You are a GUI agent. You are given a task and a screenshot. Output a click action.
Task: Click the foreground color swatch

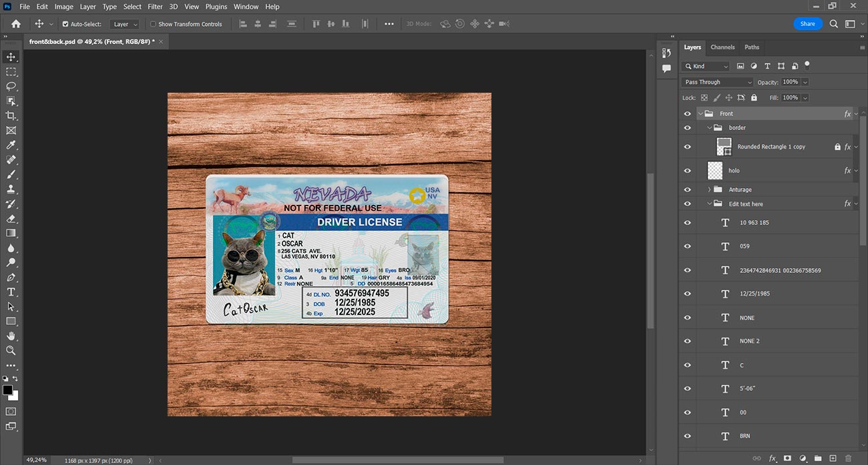(x=7, y=390)
